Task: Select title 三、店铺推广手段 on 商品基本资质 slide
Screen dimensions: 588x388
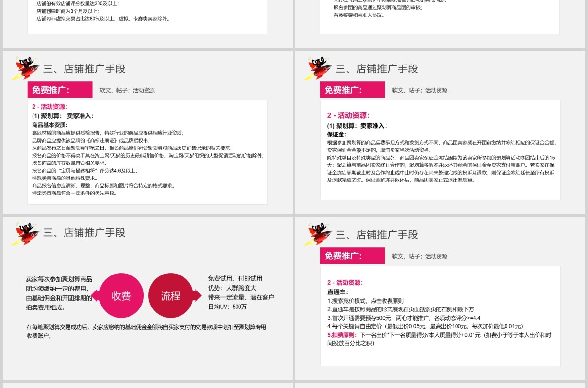Action: tap(84, 69)
